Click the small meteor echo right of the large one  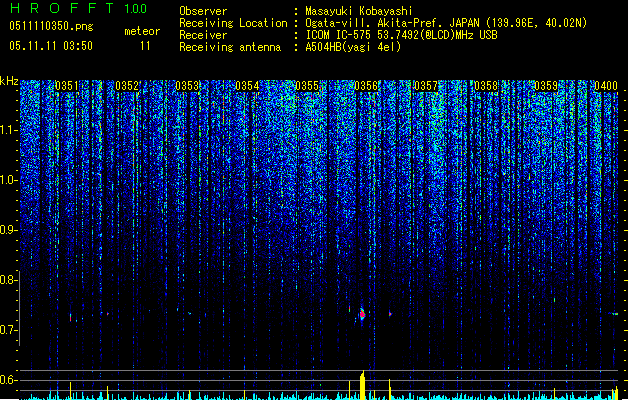pos(390,314)
